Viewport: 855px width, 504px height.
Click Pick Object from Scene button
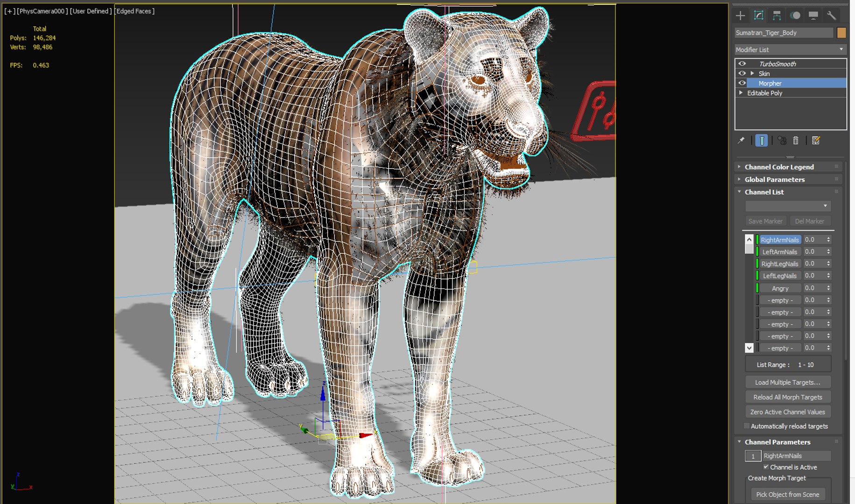point(787,494)
